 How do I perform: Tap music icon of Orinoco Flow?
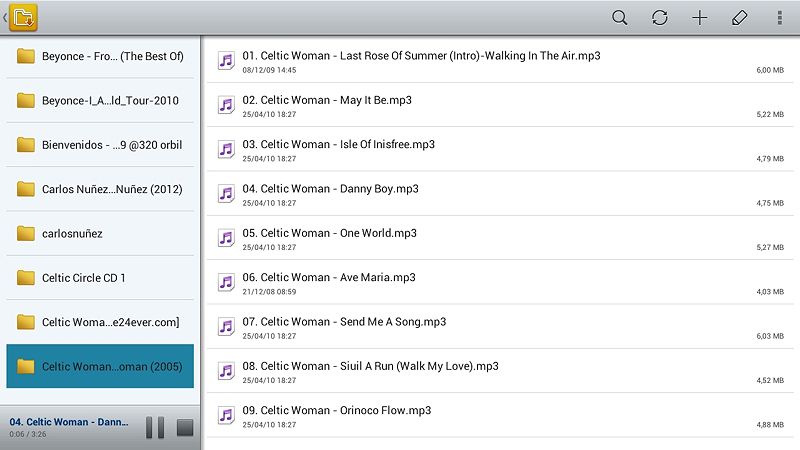[226, 416]
